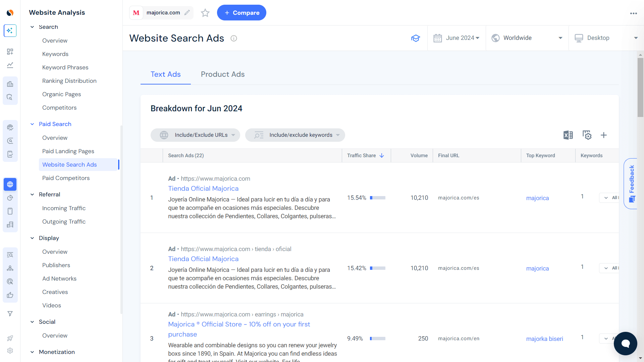Collapse the Paid Search section
644x362 pixels.
coord(32,124)
